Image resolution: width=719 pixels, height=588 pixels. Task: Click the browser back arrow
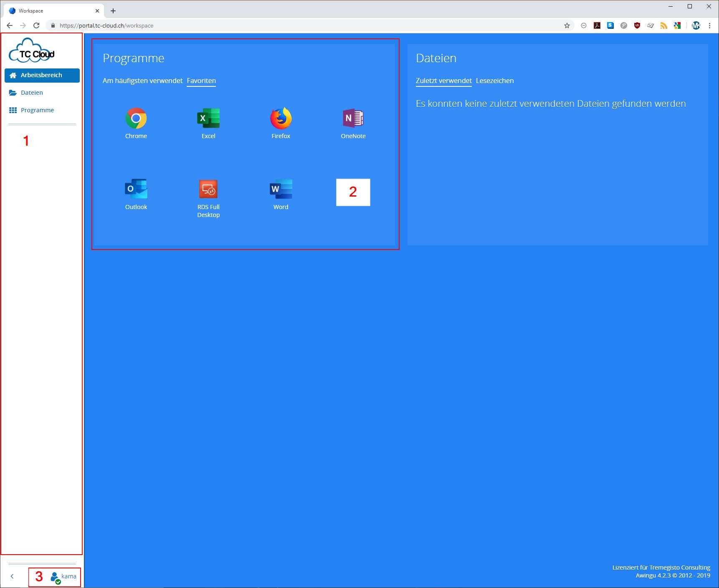click(x=10, y=25)
